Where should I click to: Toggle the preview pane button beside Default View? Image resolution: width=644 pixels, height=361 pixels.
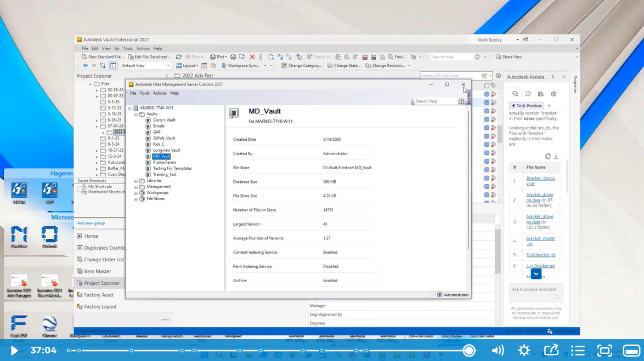point(113,66)
